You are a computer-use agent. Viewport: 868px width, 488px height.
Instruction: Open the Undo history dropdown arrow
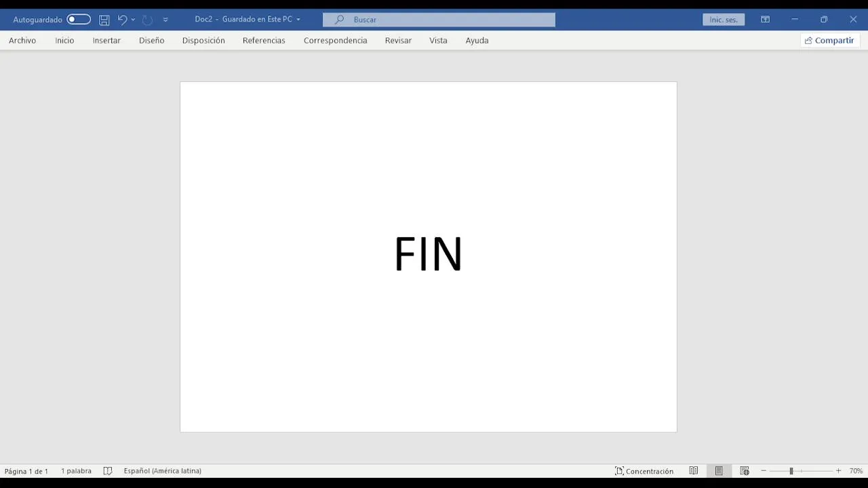[x=133, y=20]
